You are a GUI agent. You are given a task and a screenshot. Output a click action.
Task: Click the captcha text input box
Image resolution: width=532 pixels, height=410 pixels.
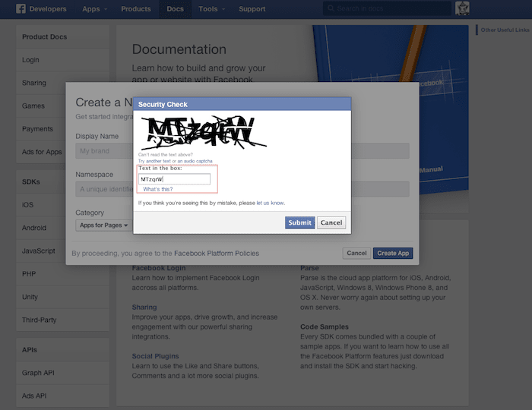(174, 179)
